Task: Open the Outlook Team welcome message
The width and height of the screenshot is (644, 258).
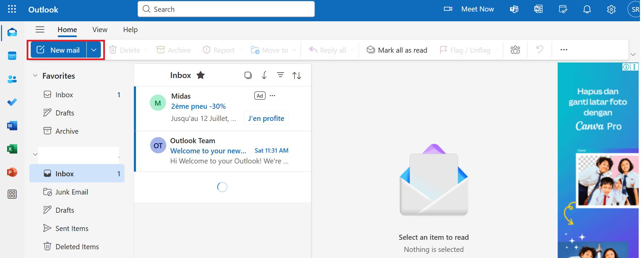Action: point(223,151)
